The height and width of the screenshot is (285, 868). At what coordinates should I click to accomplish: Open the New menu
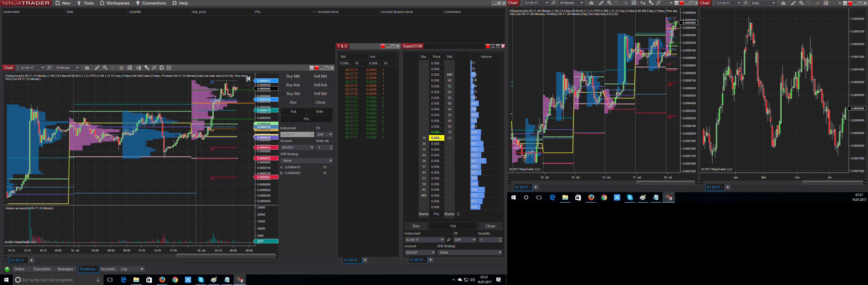[x=63, y=3]
